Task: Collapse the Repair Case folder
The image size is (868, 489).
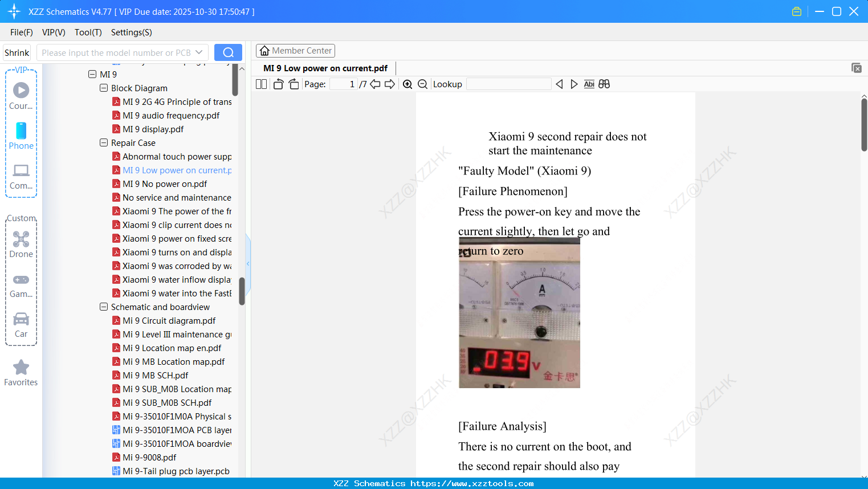Action: [104, 142]
